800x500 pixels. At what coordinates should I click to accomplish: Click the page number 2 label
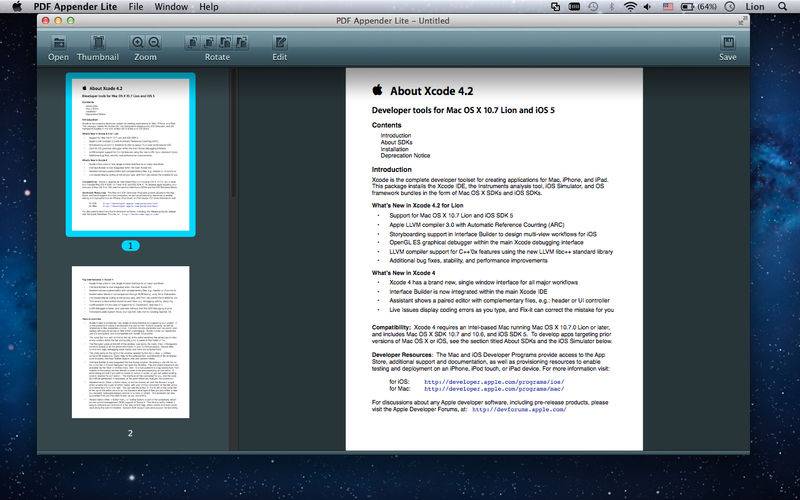(x=130, y=433)
